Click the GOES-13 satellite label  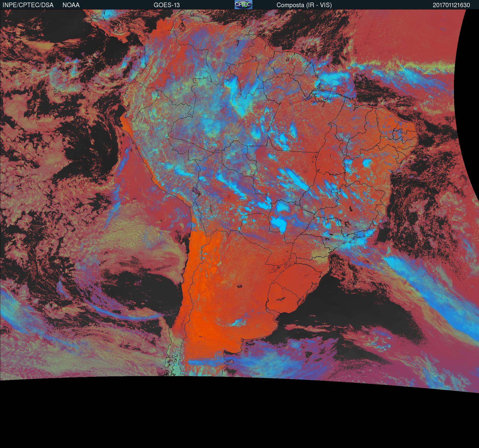pos(166,5)
